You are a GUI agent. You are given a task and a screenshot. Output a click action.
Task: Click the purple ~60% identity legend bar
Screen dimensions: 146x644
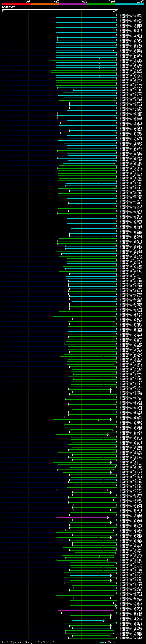73,4
